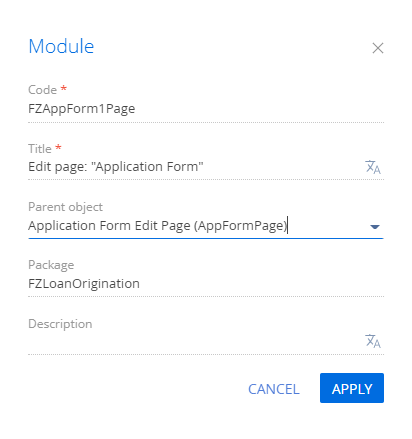The image size is (412, 439).
Task: Click the Title field label
Action: 40,148
